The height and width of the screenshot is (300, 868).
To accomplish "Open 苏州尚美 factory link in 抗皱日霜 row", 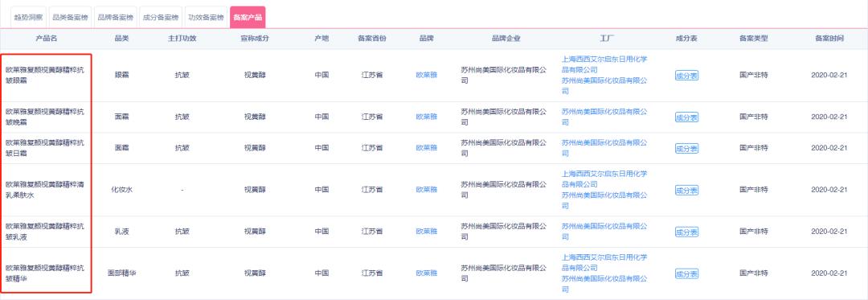I will [x=604, y=148].
